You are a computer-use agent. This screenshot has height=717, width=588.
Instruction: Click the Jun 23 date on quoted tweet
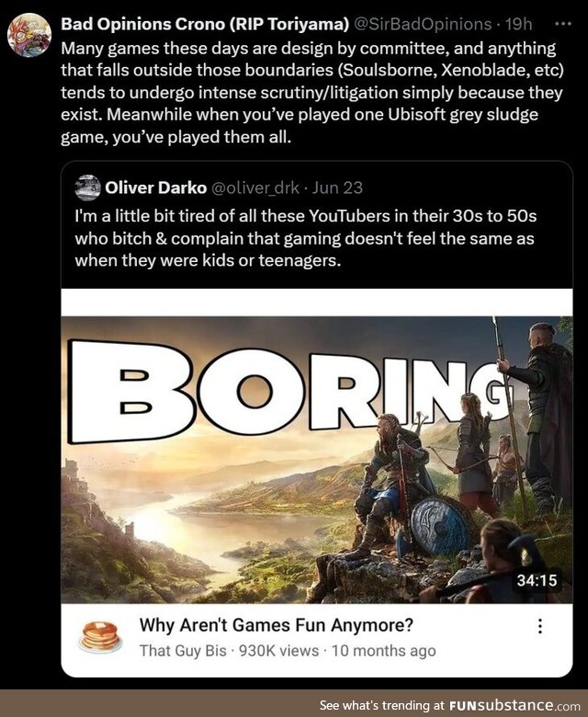tap(337, 188)
